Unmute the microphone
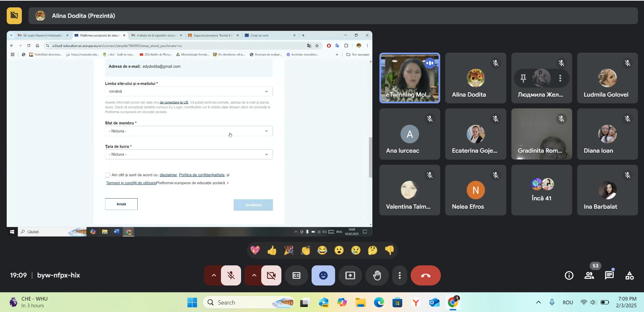 (x=231, y=275)
